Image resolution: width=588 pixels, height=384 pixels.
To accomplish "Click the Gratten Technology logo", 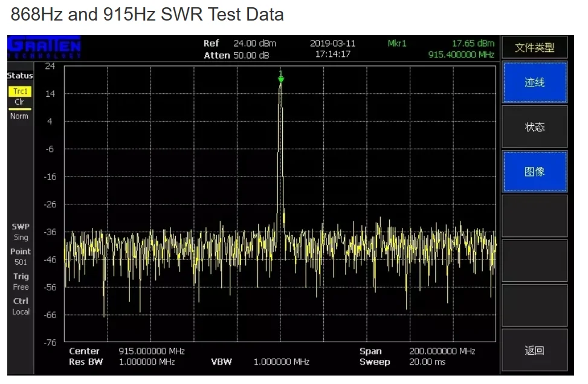I will pyautogui.click(x=44, y=47).
